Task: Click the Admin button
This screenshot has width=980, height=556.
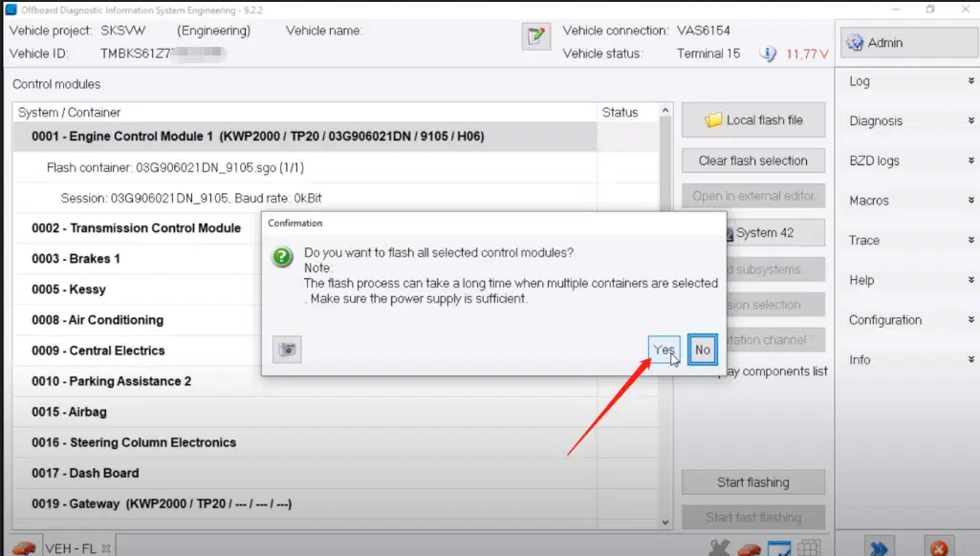Action: [x=909, y=42]
